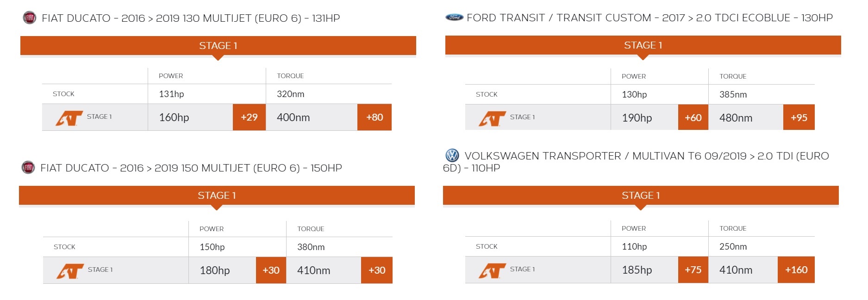Select the Stage 1 tab under Ford Transit
This screenshot has width=868, height=300.
(643, 45)
